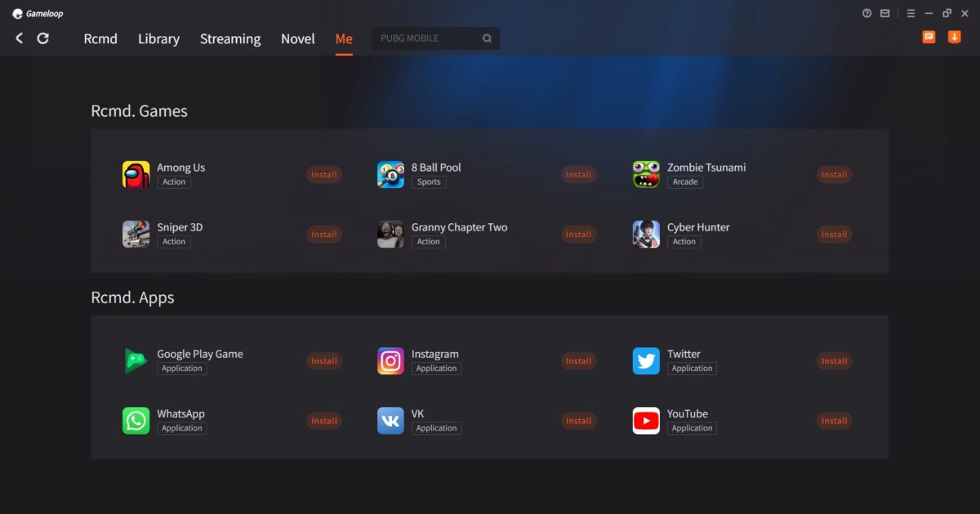Switch to the Rcmd tab
Screen dimensions: 980x514
(100, 38)
